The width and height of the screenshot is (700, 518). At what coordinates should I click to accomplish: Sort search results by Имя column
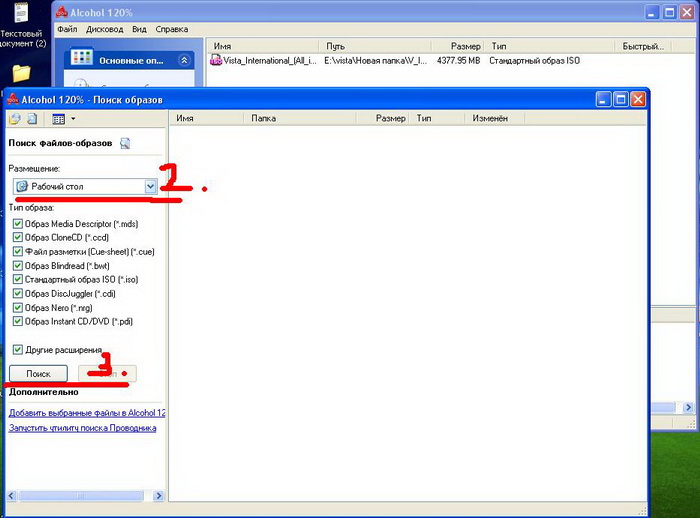[x=207, y=118]
